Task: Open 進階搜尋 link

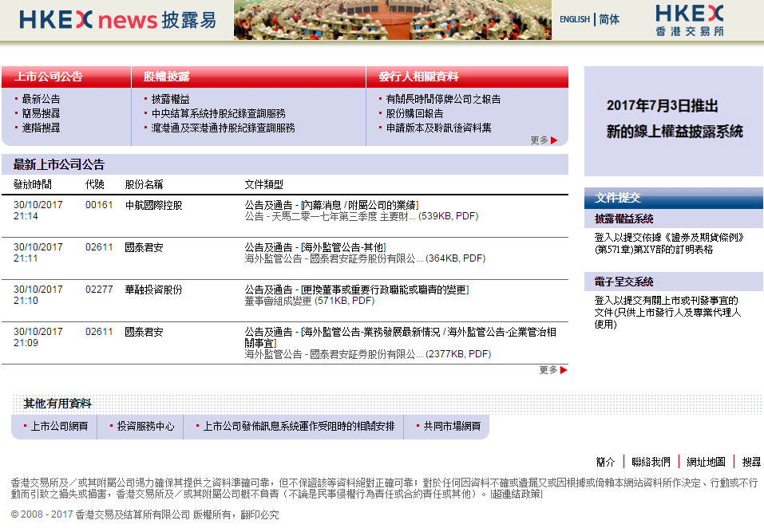Action: point(41,128)
